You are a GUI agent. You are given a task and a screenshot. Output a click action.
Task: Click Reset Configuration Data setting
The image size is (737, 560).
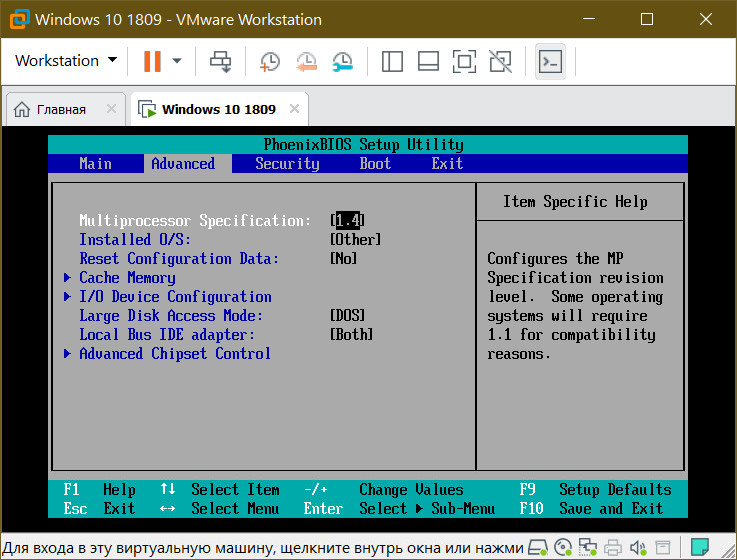179,259
